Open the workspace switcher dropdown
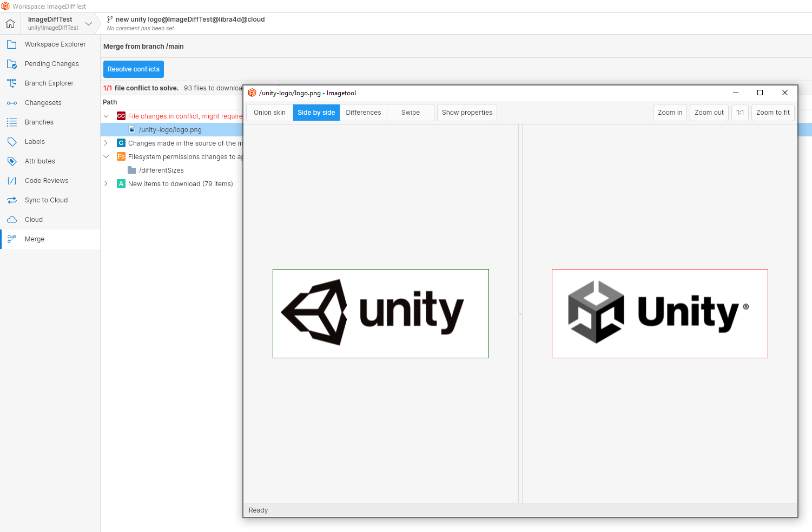Screen dimensions: 812x532 tap(88, 23)
